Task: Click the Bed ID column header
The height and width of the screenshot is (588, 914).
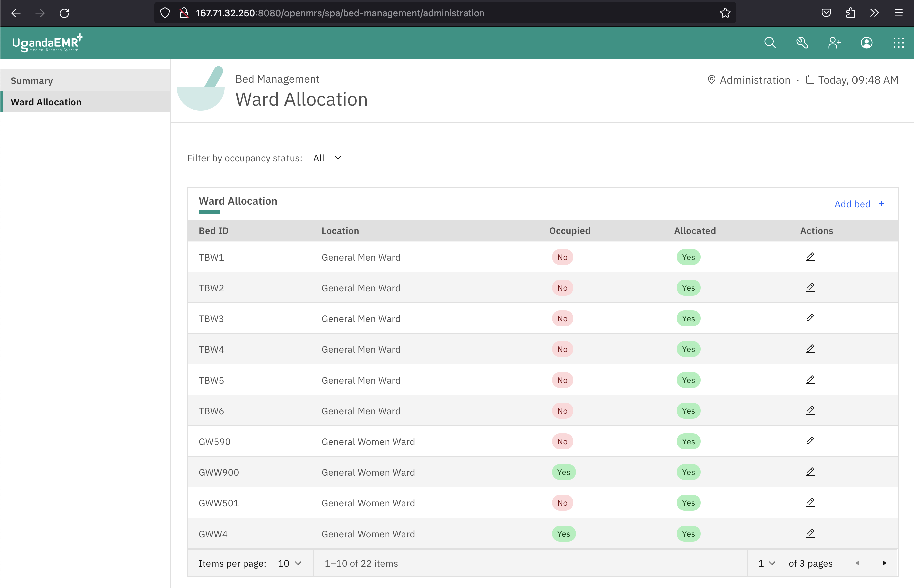Action: point(214,231)
